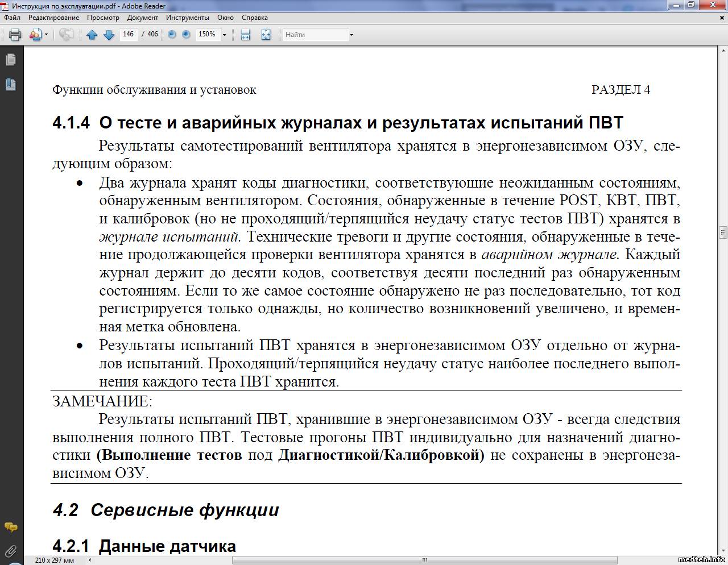Expand the collaborate icon dropdown arrow
The height and width of the screenshot is (565, 728).
46,35
